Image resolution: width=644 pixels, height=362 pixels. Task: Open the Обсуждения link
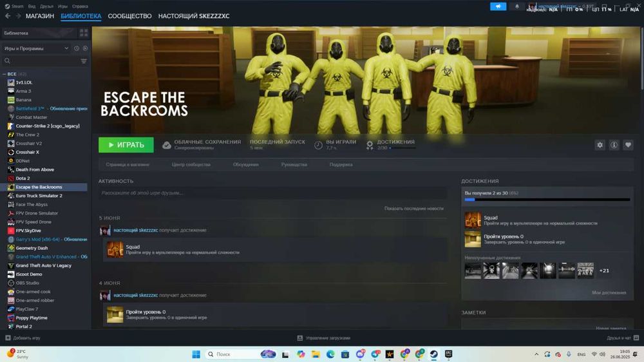245,164
